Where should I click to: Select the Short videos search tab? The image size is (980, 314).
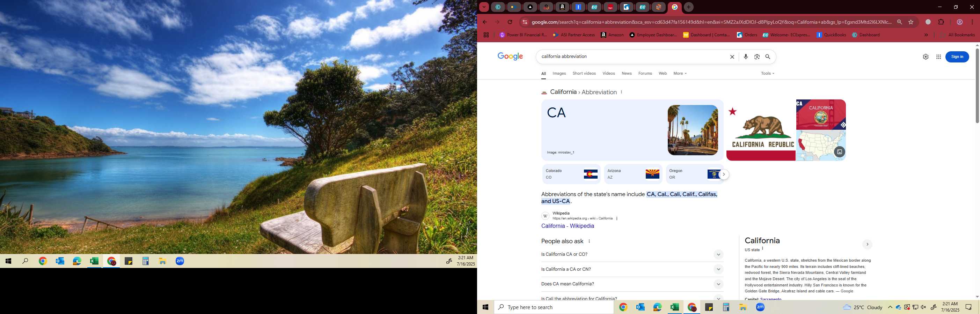584,73
